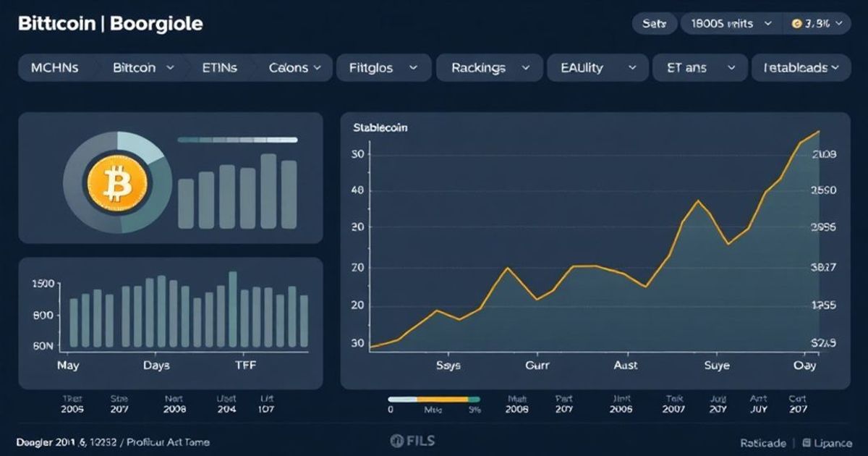The width and height of the screenshot is (868, 456).
Task: Click the ETINs navigation button
Action: click(x=221, y=67)
